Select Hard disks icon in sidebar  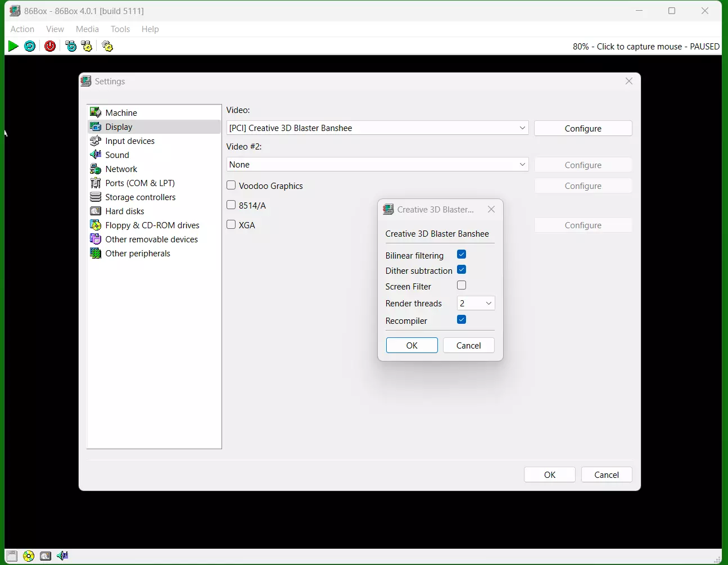[96, 211]
